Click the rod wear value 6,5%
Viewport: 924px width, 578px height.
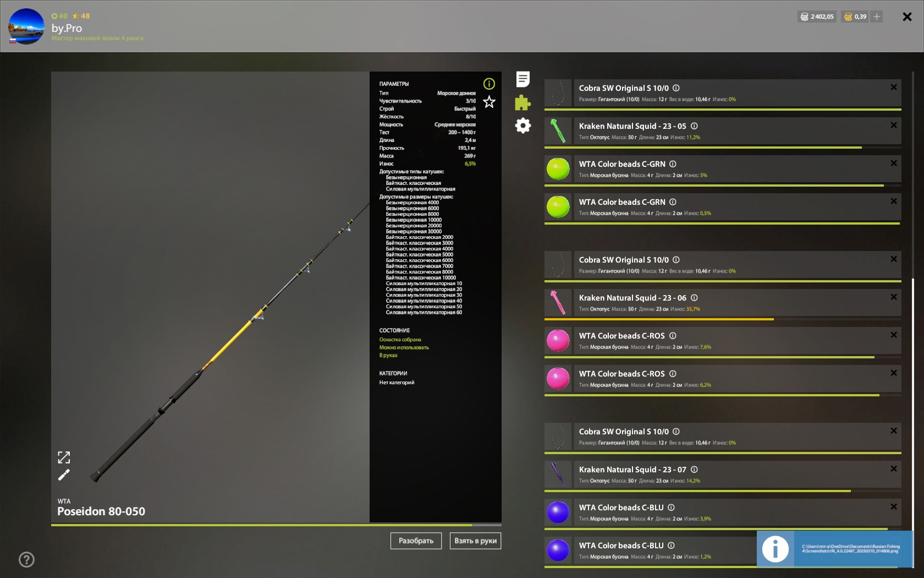[470, 164]
